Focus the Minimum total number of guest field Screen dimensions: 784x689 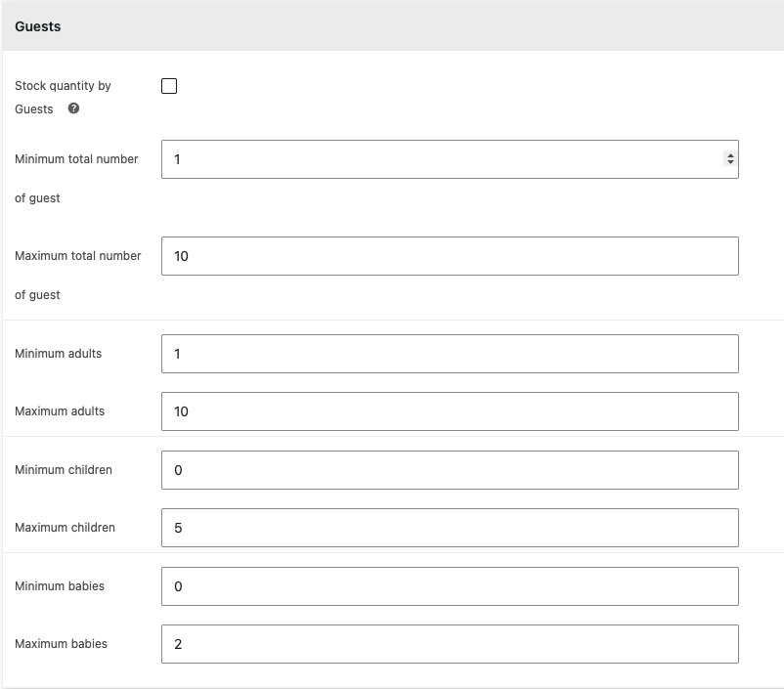450,159
